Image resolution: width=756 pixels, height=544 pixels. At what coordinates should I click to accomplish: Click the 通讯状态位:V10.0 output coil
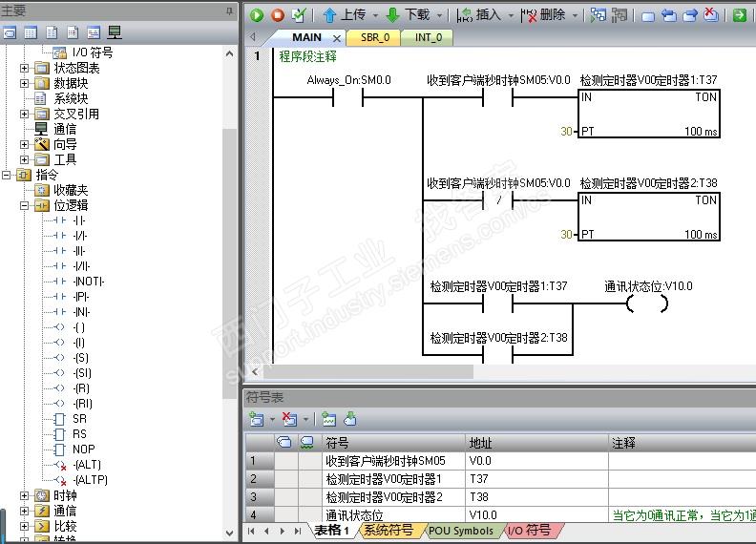pos(647,303)
